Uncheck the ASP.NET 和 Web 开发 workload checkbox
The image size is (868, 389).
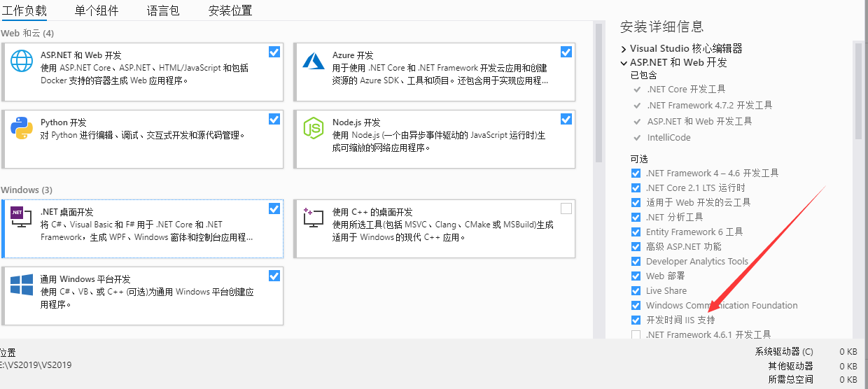(274, 52)
